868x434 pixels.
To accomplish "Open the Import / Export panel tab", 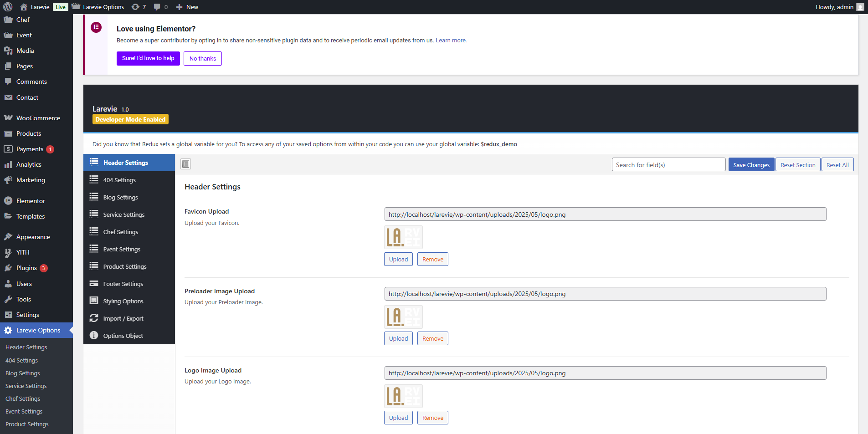I will coord(129,318).
